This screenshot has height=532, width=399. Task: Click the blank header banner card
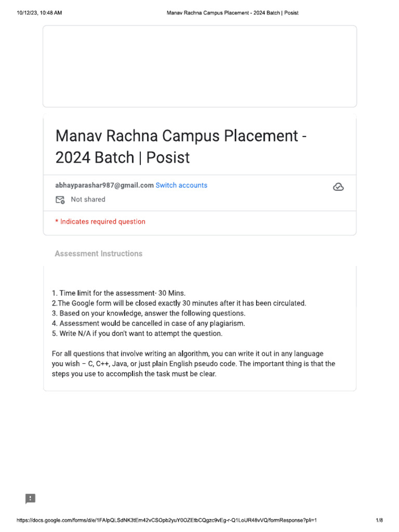point(200,66)
